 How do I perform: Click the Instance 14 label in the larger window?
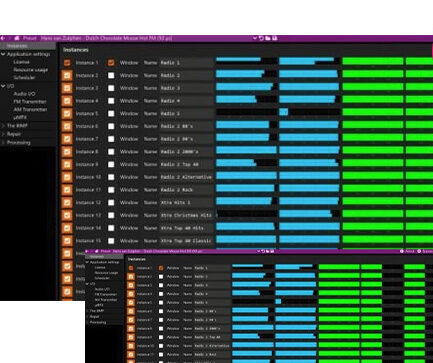(88, 228)
